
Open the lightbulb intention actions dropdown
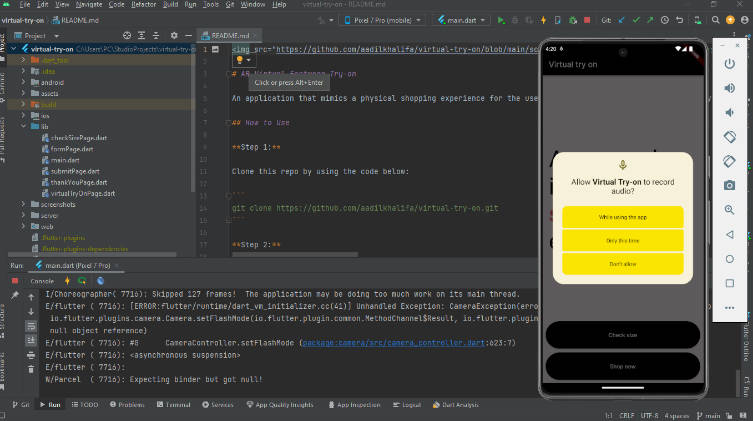pyautogui.click(x=243, y=60)
